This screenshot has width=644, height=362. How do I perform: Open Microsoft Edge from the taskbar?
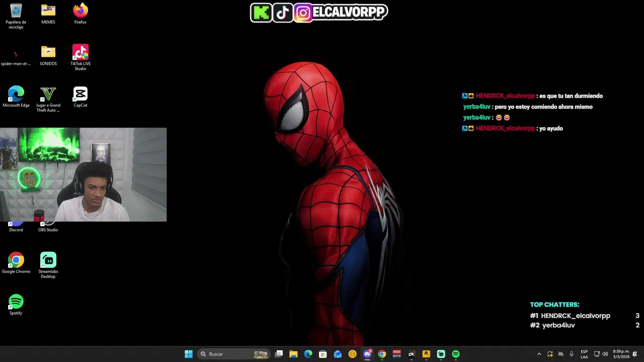tap(308, 354)
